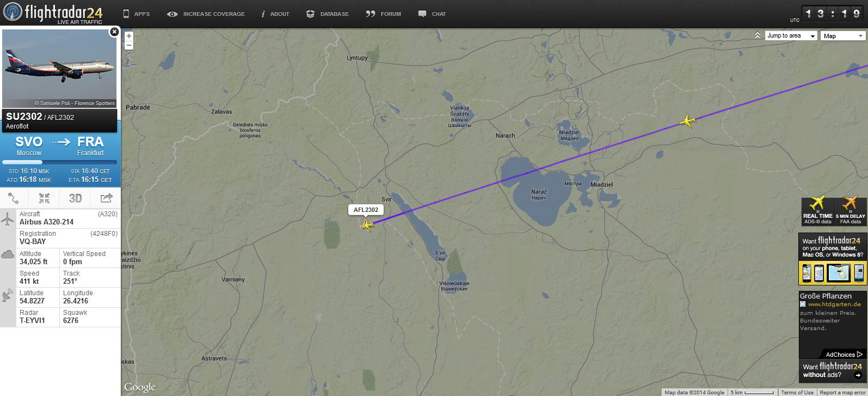The width and height of the screenshot is (868, 396).
Task: Select the second yellow plane near Miadziel
Action: [x=688, y=120]
